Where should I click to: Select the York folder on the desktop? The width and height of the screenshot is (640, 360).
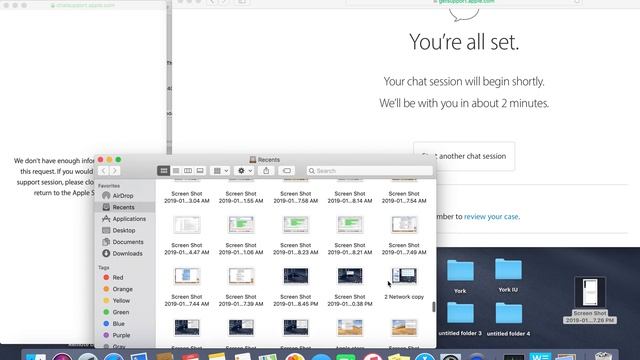pos(460,276)
